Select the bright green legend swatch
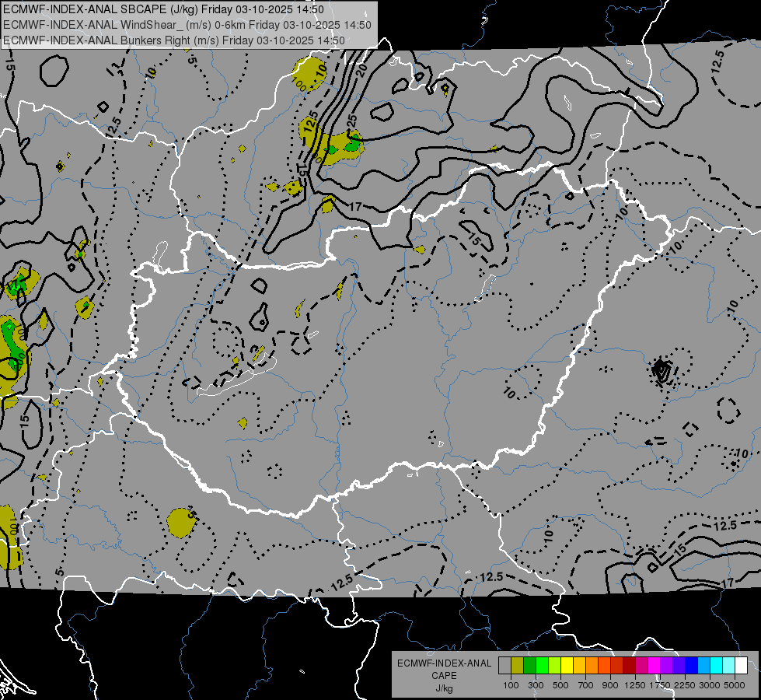Viewport: 761px width, 700px height. click(x=542, y=665)
